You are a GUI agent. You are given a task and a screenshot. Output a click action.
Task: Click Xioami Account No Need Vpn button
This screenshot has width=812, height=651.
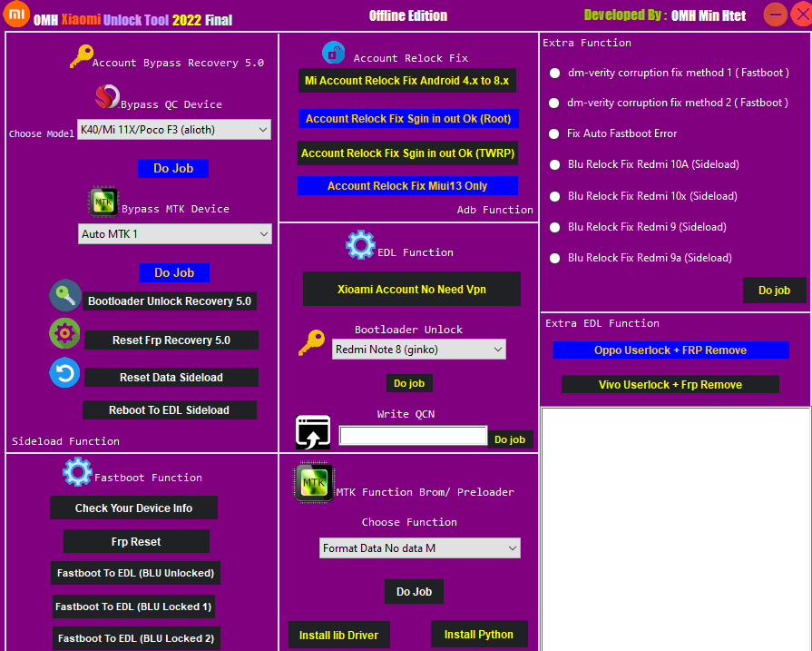tap(412, 290)
